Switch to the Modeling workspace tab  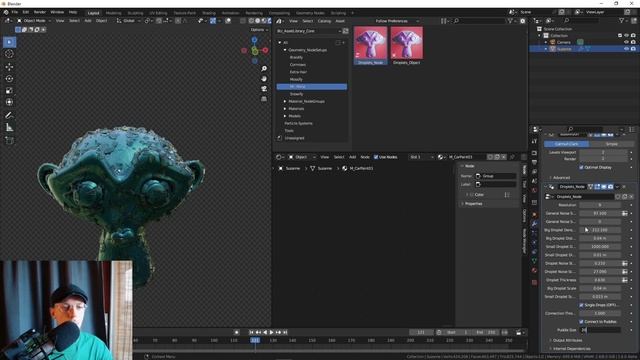point(113,13)
